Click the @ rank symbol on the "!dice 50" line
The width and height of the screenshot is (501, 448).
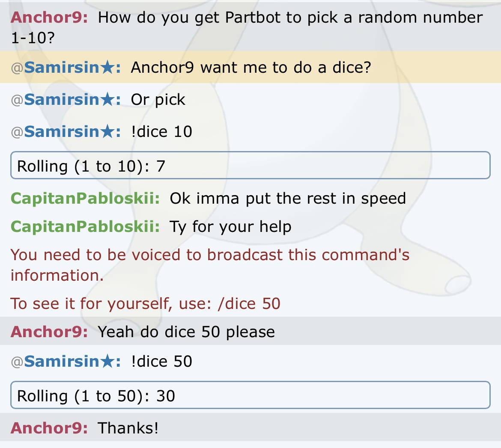tap(17, 362)
